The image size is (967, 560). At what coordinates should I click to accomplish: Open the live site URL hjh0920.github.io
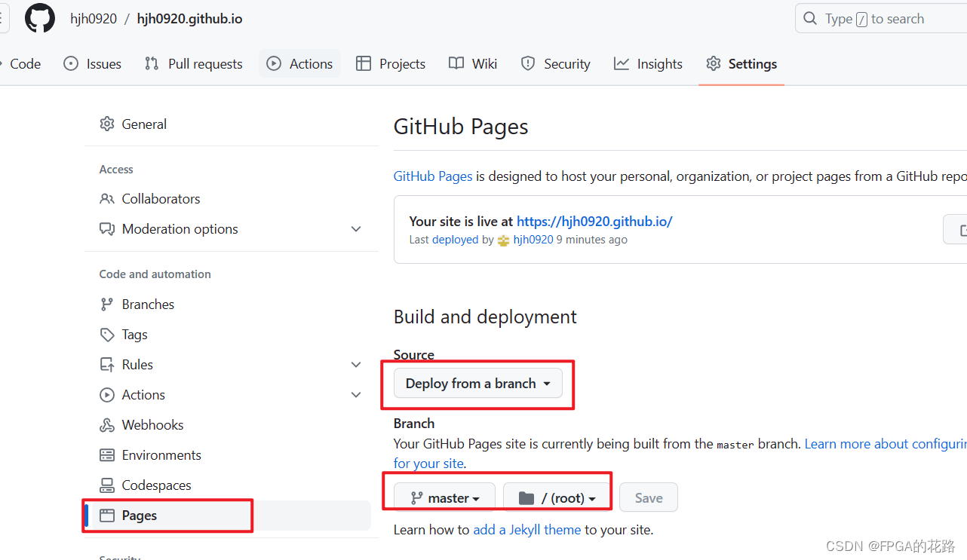point(594,222)
